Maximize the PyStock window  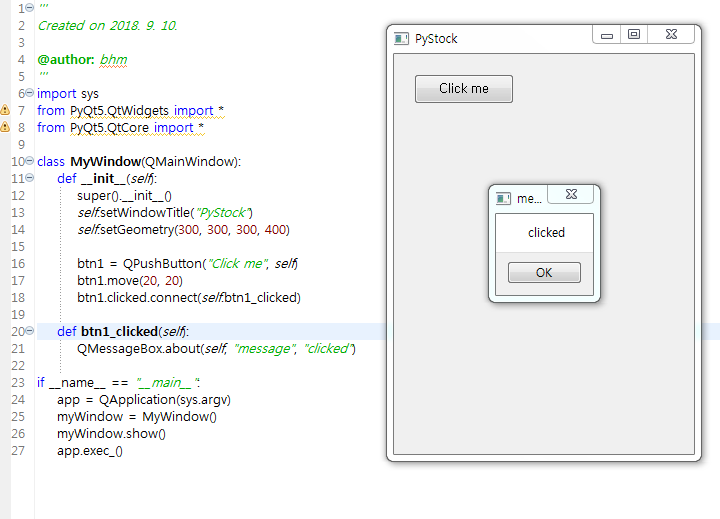634,35
